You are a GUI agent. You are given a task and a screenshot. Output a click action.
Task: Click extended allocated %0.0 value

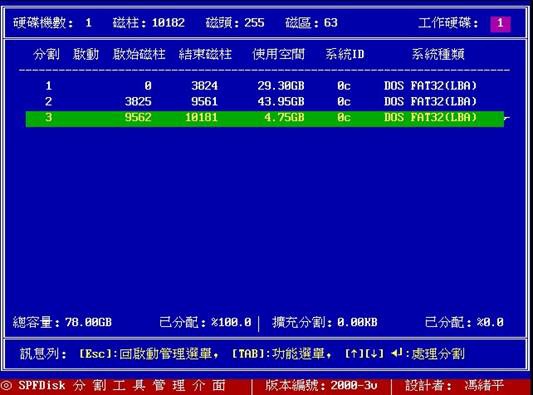click(490, 322)
